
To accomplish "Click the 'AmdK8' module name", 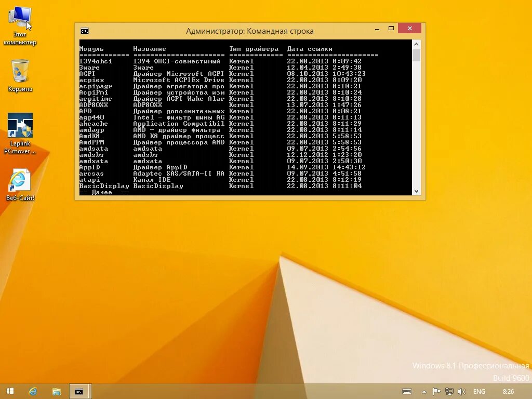I will pos(89,136).
